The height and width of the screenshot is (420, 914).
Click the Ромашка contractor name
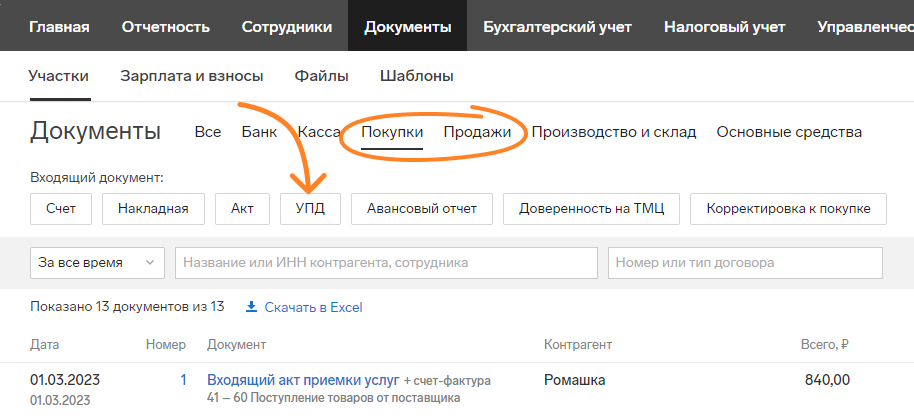click(575, 380)
